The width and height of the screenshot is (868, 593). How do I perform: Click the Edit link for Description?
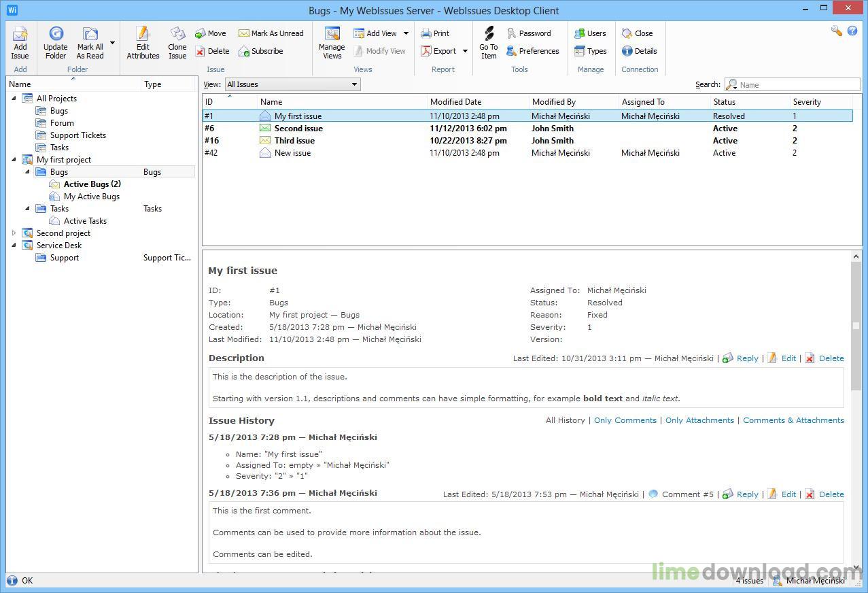pos(788,358)
